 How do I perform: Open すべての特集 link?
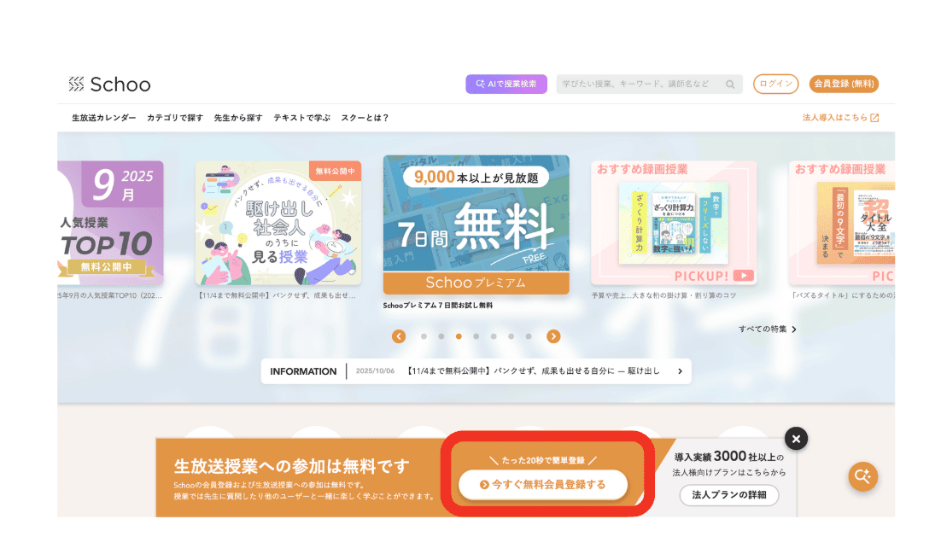click(767, 329)
